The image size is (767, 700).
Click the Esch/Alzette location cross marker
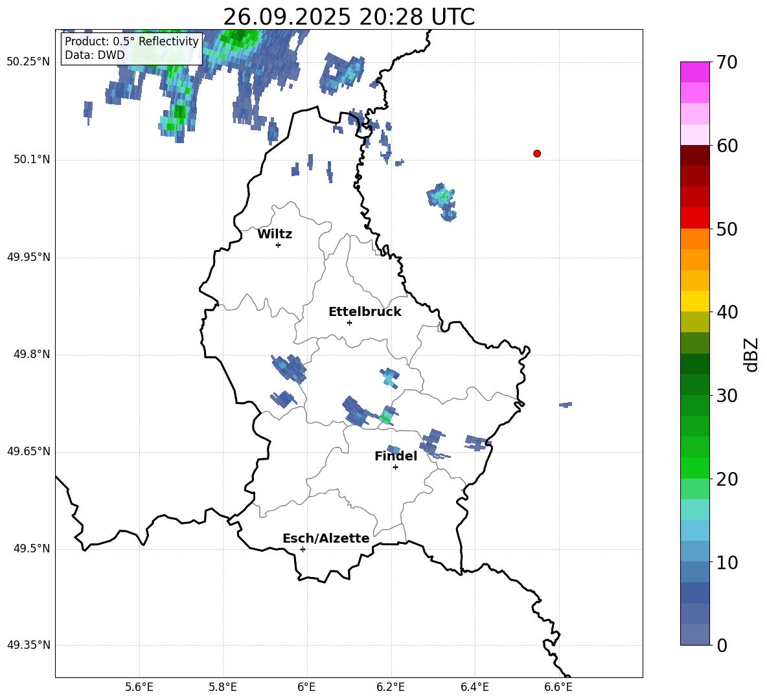[x=303, y=549]
